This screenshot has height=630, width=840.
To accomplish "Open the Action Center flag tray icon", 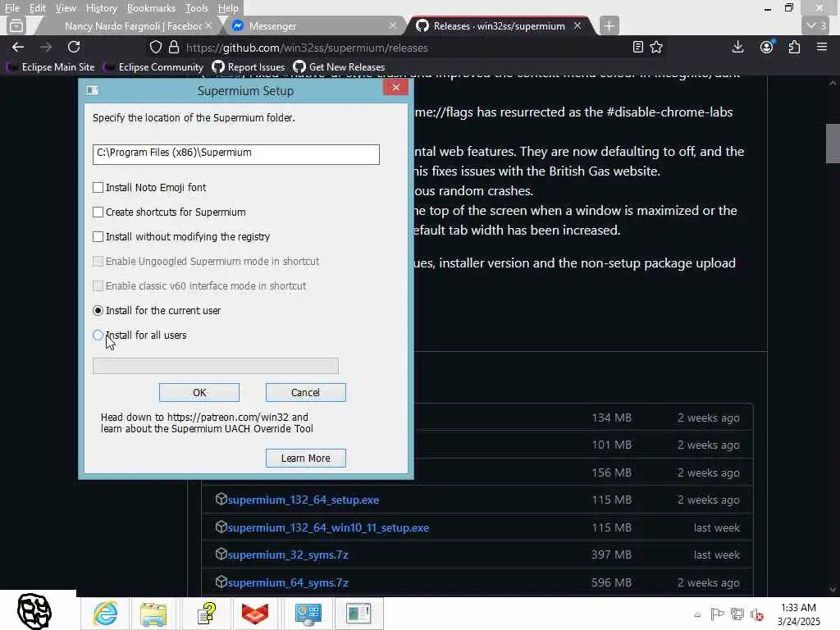I will point(717,614).
